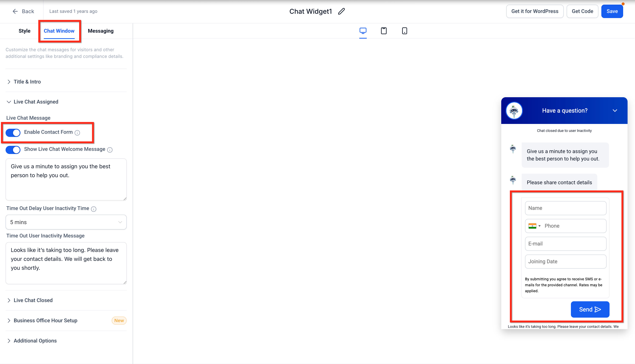
Task: Click info icon next to Welcome Message toggle
Action: coord(110,150)
